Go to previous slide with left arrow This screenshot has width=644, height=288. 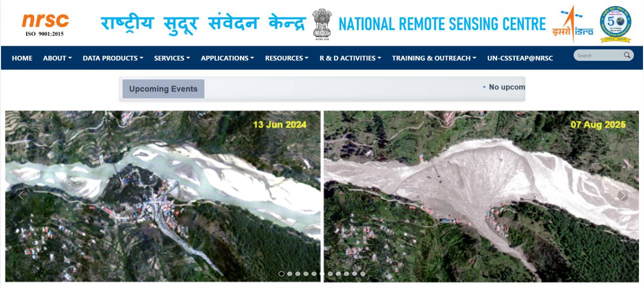tap(21, 196)
